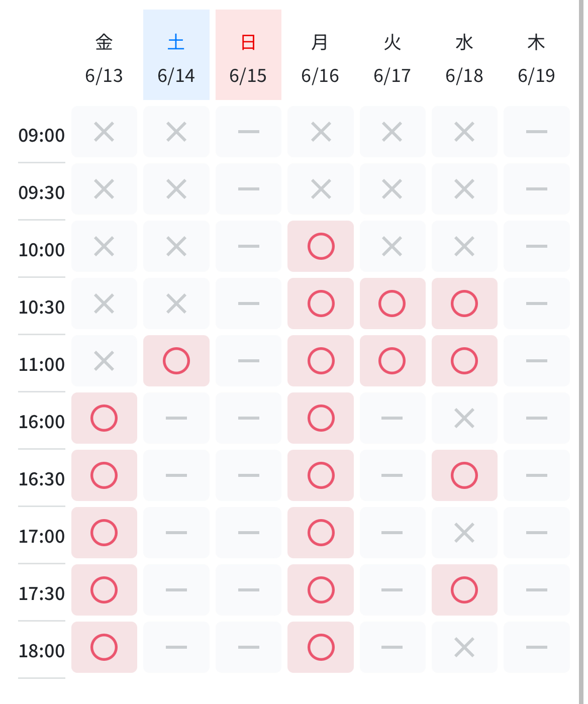Click the unavailable X on Friday 09:00

[x=104, y=132]
